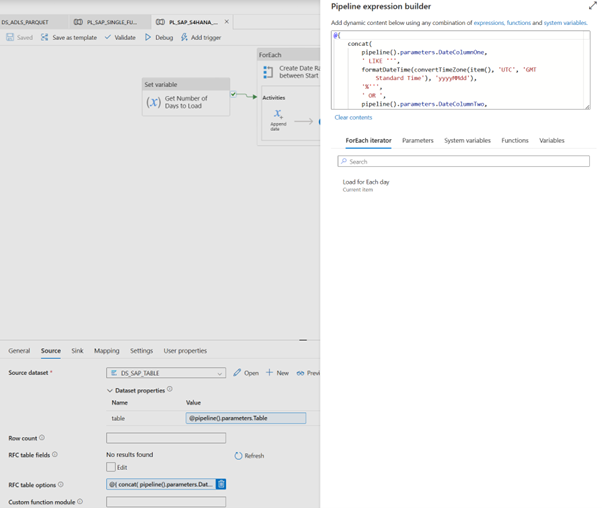Show Row count info icon
The width and height of the screenshot is (602, 508).
coord(42,437)
